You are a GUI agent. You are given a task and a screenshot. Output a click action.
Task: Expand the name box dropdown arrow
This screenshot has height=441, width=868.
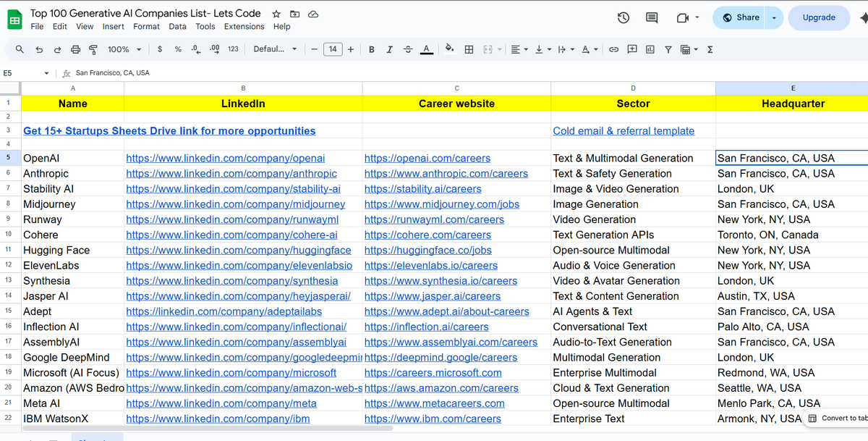[46, 73]
